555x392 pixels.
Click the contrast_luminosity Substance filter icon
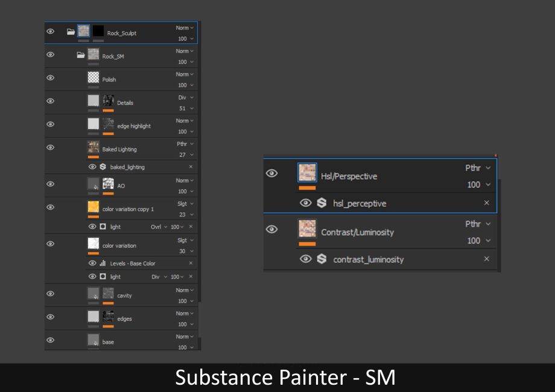coord(322,259)
